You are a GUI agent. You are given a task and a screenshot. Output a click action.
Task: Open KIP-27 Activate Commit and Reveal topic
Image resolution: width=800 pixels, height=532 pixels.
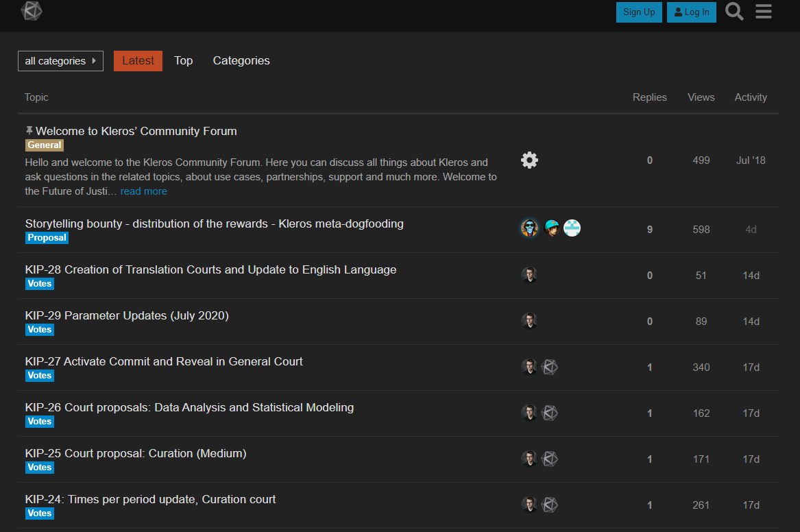[x=164, y=362]
